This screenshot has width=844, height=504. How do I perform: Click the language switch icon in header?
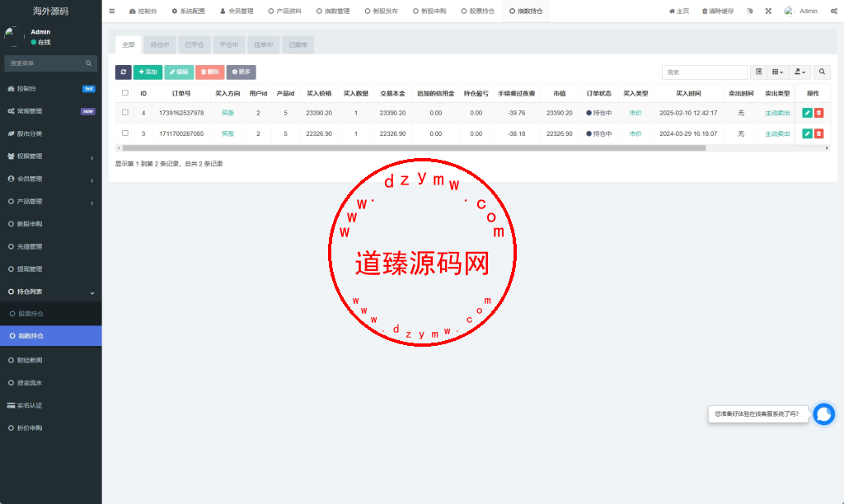pyautogui.click(x=750, y=12)
